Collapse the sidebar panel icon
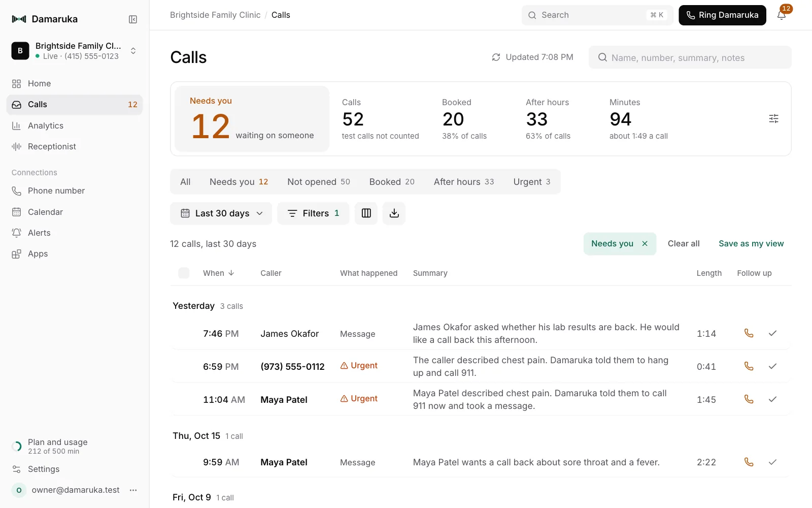 133,19
